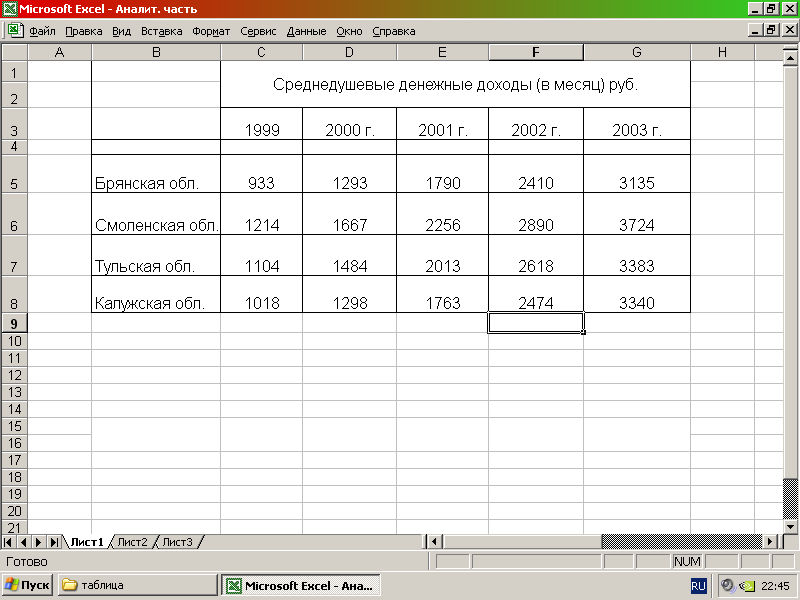Open the Справка menu
The width and height of the screenshot is (800, 600).
(393, 31)
